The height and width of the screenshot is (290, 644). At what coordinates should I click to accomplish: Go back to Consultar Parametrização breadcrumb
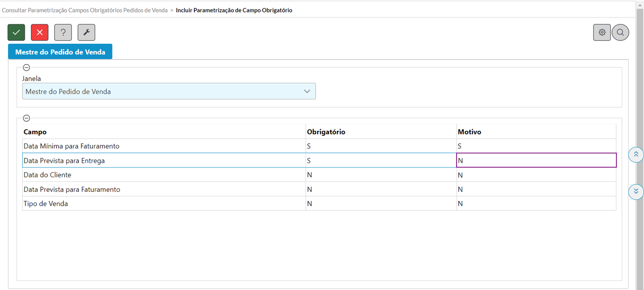tap(85, 10)
